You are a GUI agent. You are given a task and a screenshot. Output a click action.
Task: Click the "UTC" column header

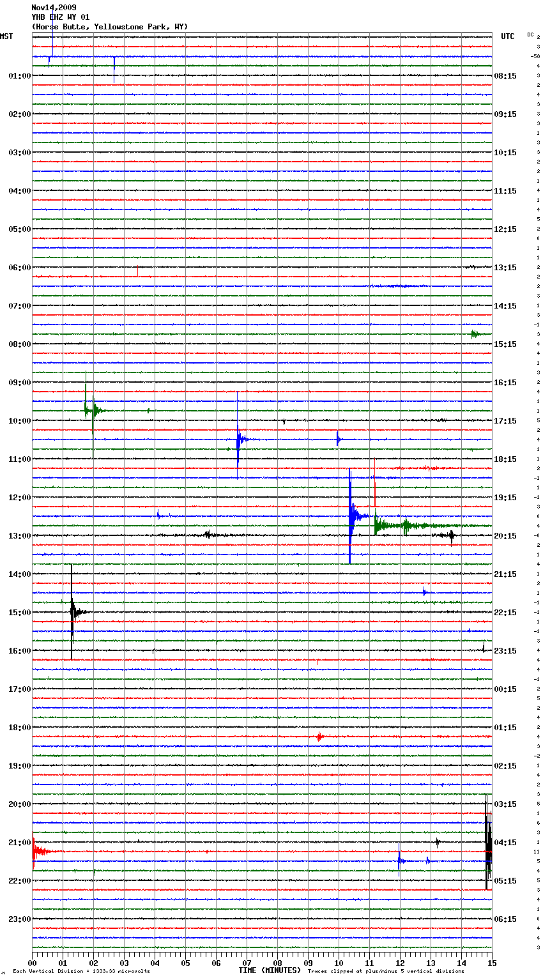(507, 36)
